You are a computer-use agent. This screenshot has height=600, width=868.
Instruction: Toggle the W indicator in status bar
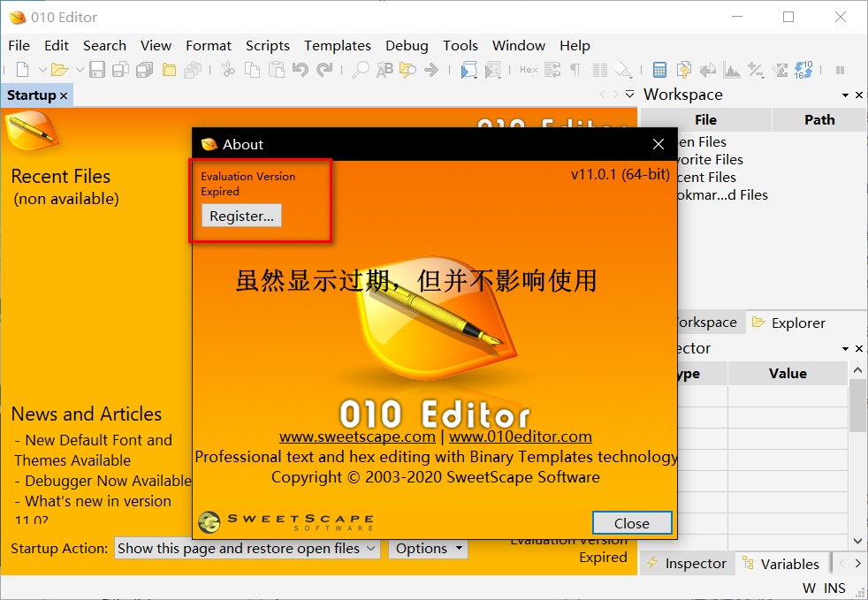coord(810,588)
